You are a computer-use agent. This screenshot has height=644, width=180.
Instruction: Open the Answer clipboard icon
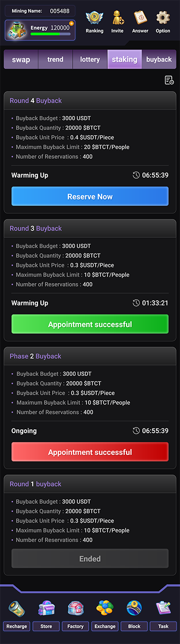[140, 18]
